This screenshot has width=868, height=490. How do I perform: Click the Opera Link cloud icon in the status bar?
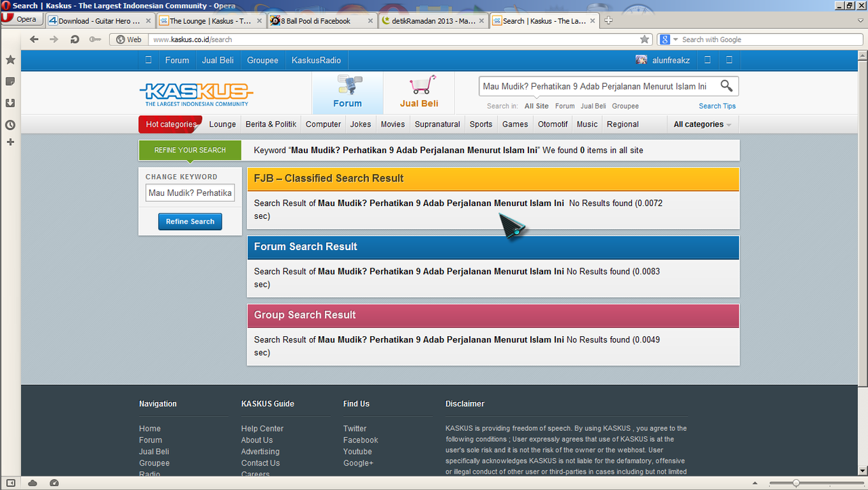pyautogui.click(x=33, y=483)
